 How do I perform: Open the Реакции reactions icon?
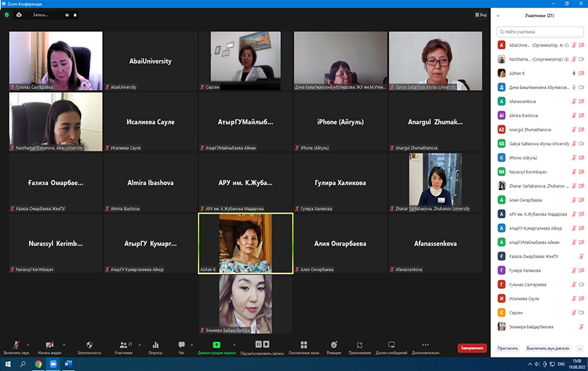(334, 345)
